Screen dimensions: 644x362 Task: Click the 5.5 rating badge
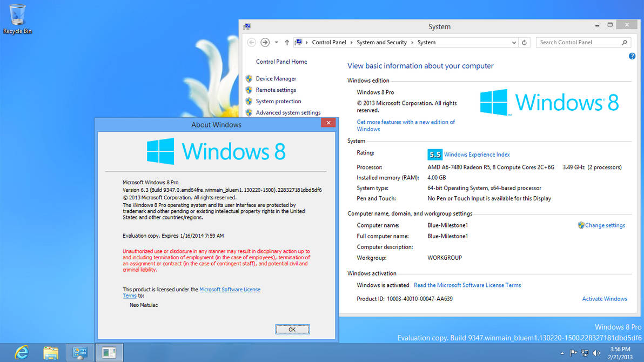[x=434, y=155]
